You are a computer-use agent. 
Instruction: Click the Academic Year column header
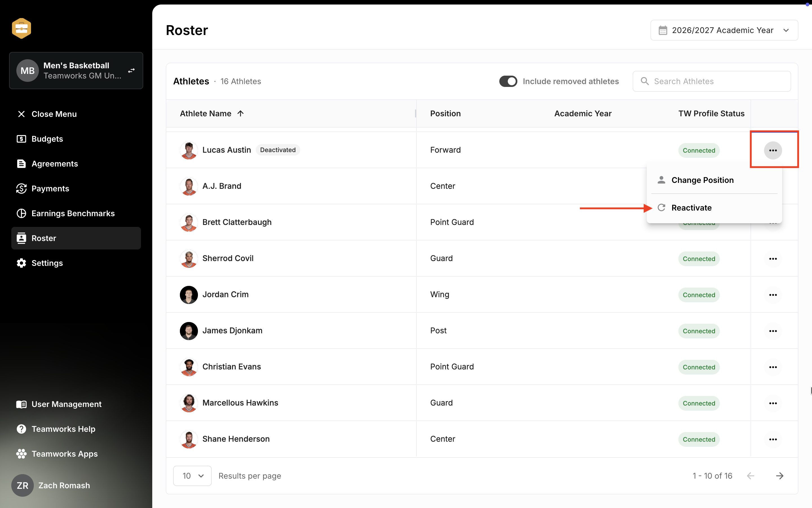click(x=583, y=113)
